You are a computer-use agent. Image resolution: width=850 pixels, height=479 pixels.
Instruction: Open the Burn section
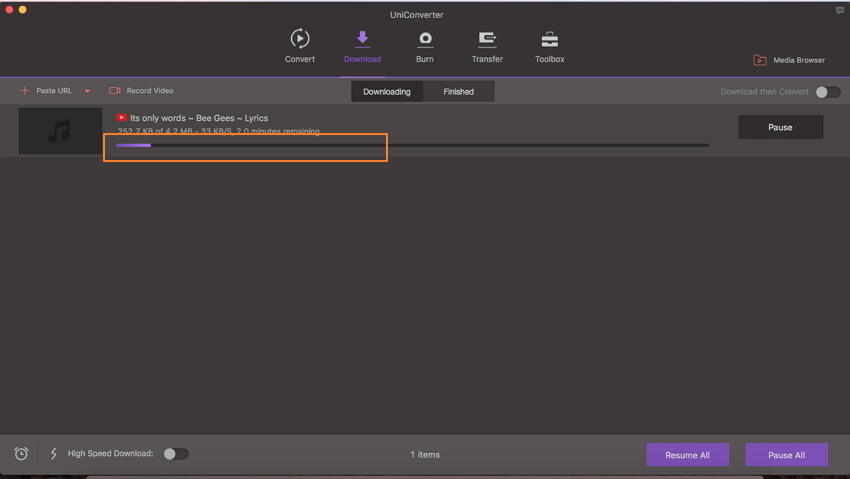(424, 46)
